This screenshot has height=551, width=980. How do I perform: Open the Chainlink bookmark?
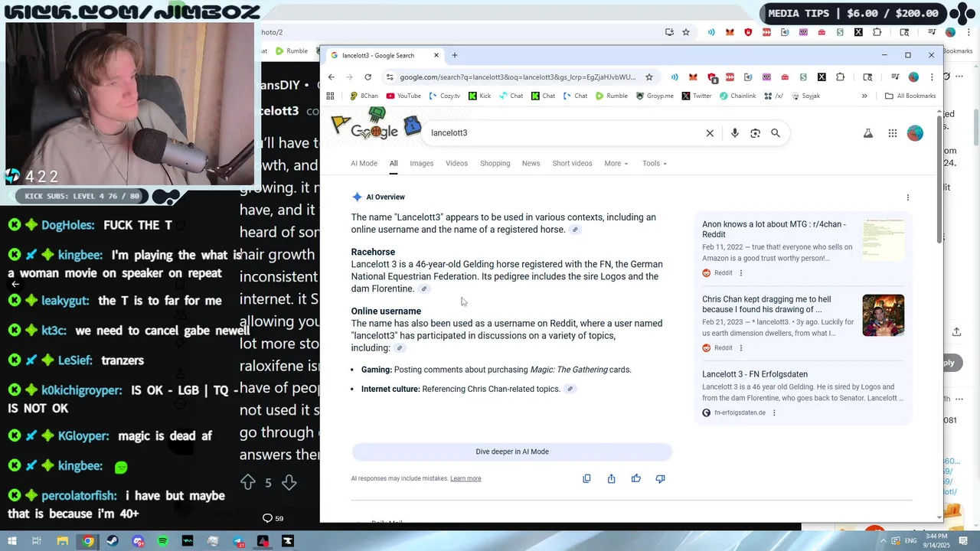coord(737,96)
